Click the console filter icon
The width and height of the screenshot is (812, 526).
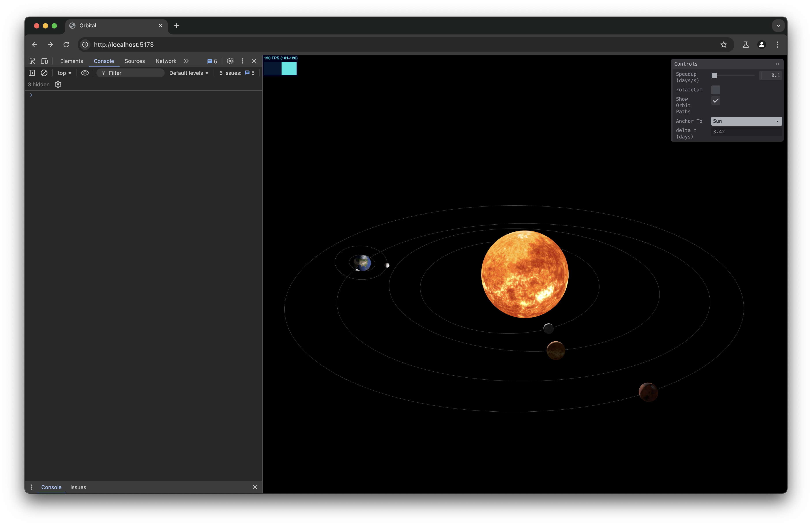(x=102, y=72)
